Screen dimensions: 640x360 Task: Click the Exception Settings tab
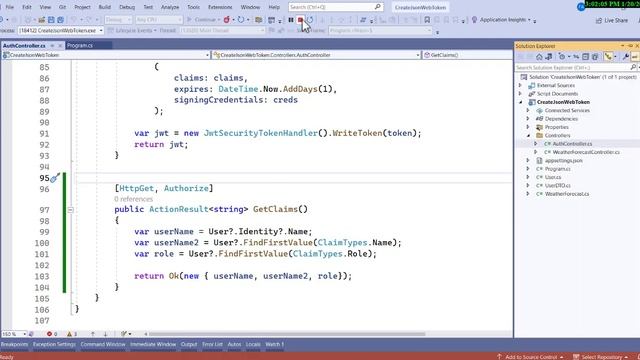click(54, 344)
